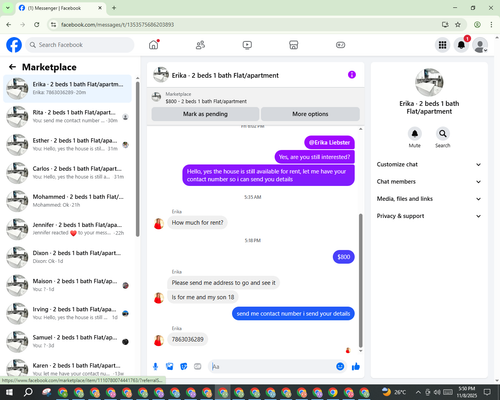
Task: Click the $800 listing title in Marketplace banner
Action: [x=206, y=101]
